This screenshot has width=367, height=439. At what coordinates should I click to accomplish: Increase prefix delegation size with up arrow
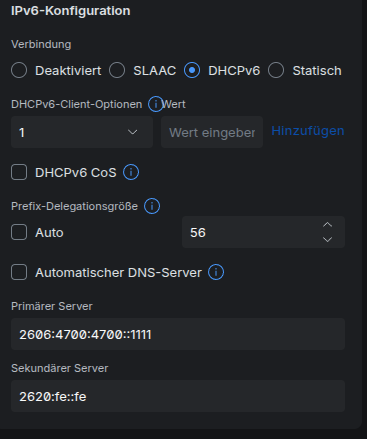point(328,225)
